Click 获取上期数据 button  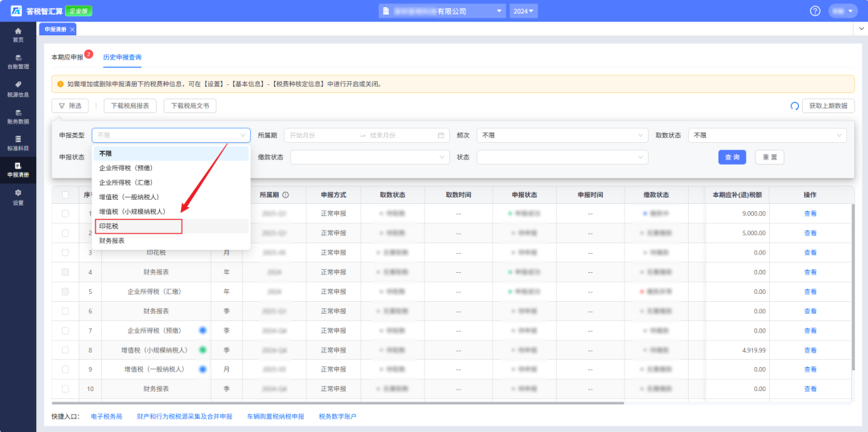(828, 106)
